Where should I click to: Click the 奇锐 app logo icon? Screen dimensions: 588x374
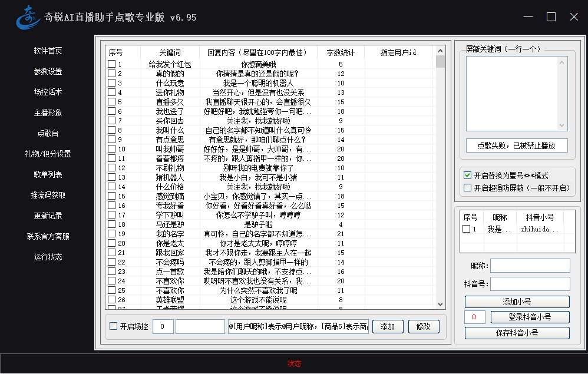pyautogui.click(x=28, y=16)
